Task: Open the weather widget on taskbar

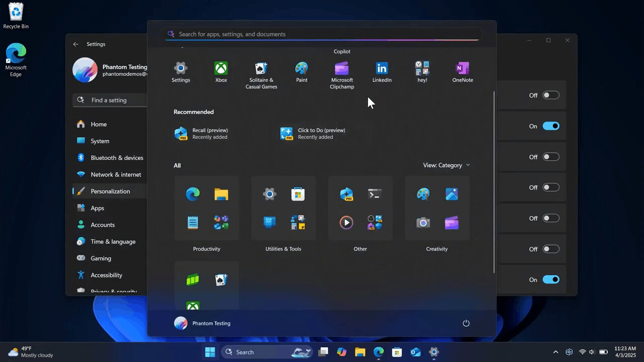Action: click(x=30, y=352)
